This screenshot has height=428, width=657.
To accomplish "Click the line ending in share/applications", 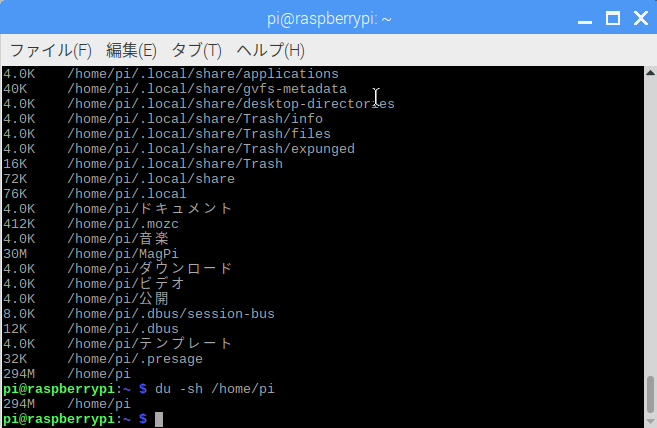I will 171,74.
